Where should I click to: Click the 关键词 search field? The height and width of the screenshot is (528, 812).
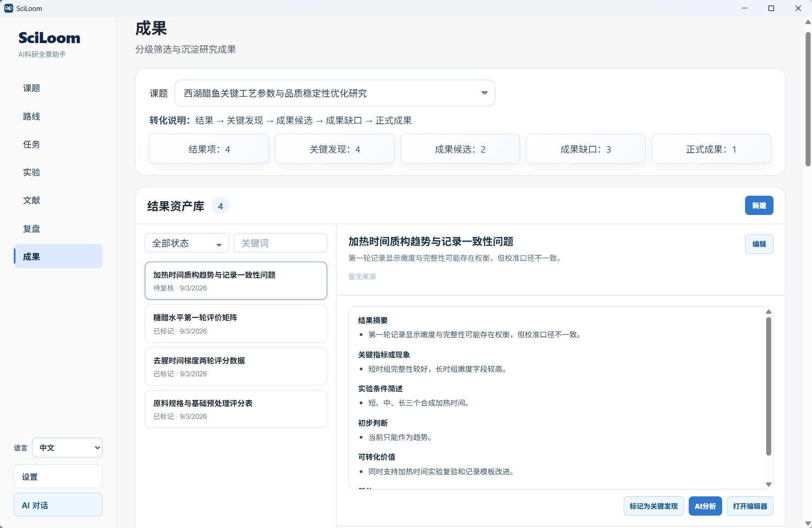pos(280,243)
